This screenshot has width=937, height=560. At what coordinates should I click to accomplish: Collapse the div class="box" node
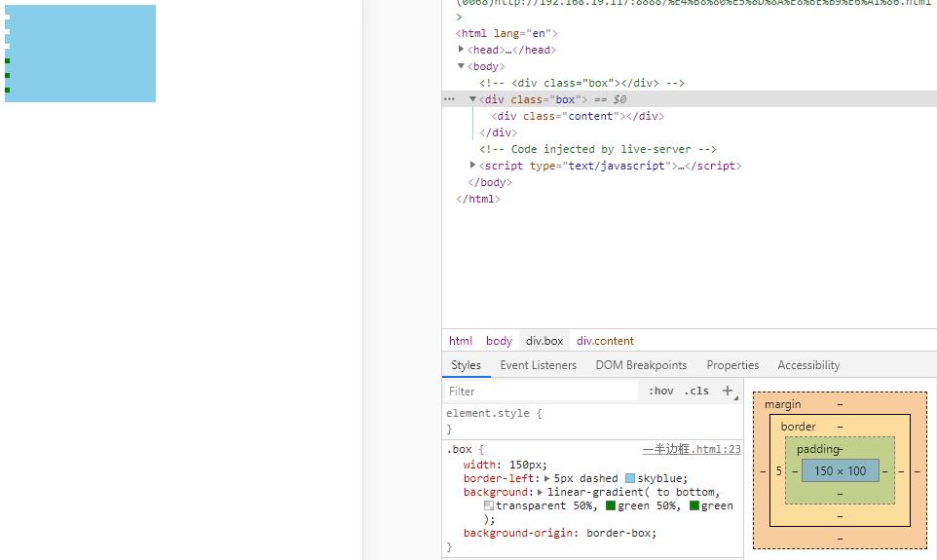point(473,99)
